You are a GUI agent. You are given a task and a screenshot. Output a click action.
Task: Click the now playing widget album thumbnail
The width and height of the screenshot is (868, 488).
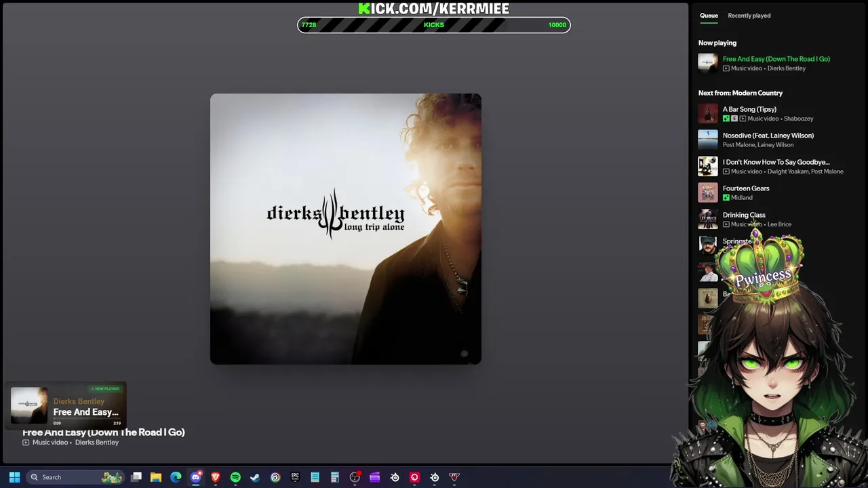29,405
